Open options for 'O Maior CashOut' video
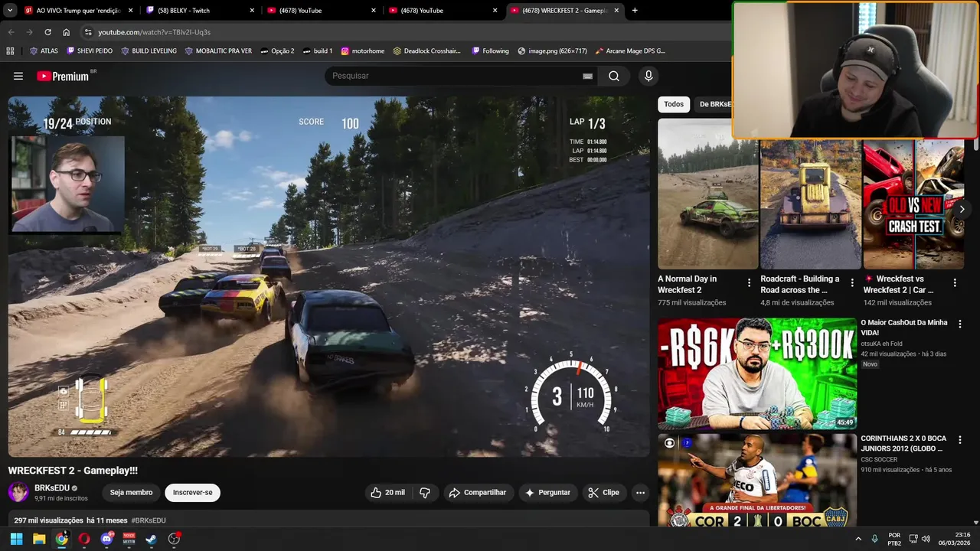This screenshot has height=551, width=980. (x=960, y=324)
